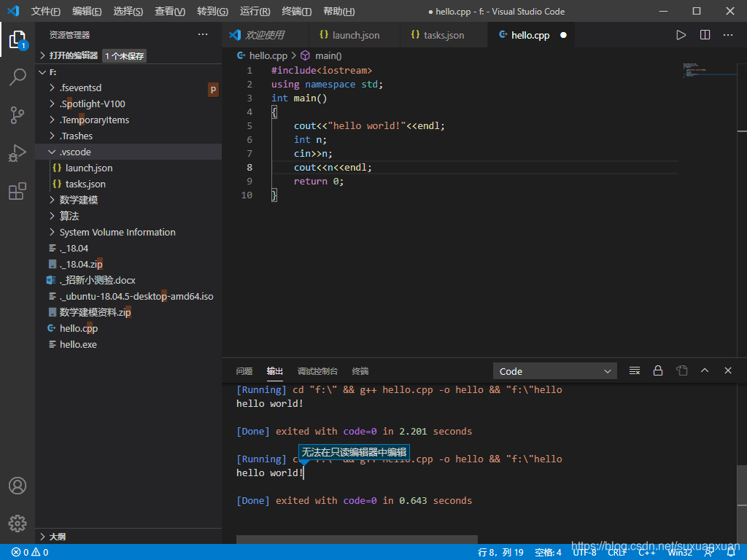Change file encoding UTF-8
This screenshot has width=747, height=560.
[584, 553]
